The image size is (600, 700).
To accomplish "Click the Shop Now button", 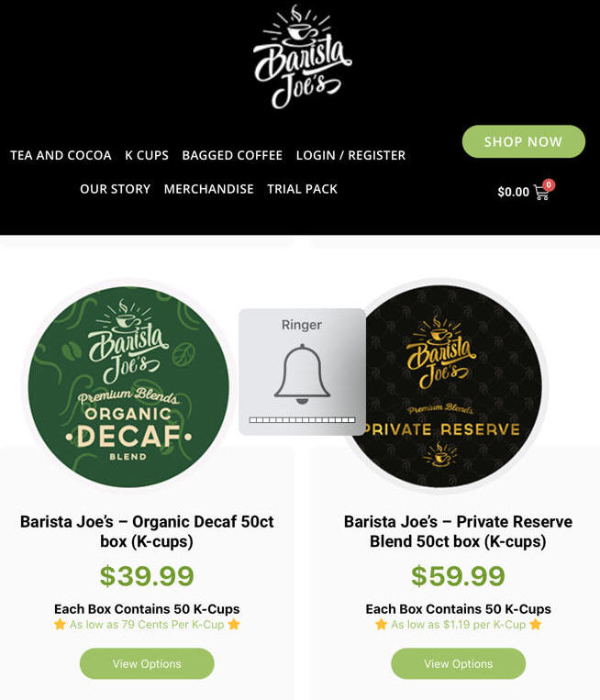I will point(524,141).
